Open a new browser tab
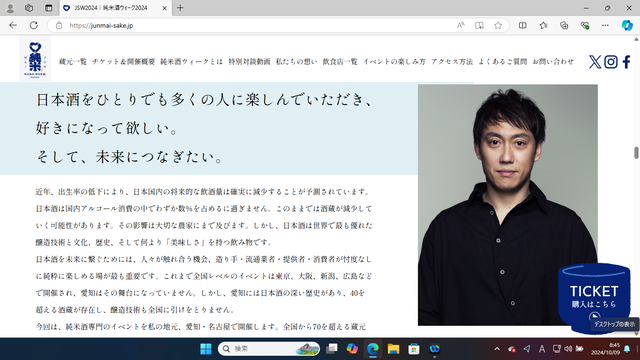 coord(180,8)
